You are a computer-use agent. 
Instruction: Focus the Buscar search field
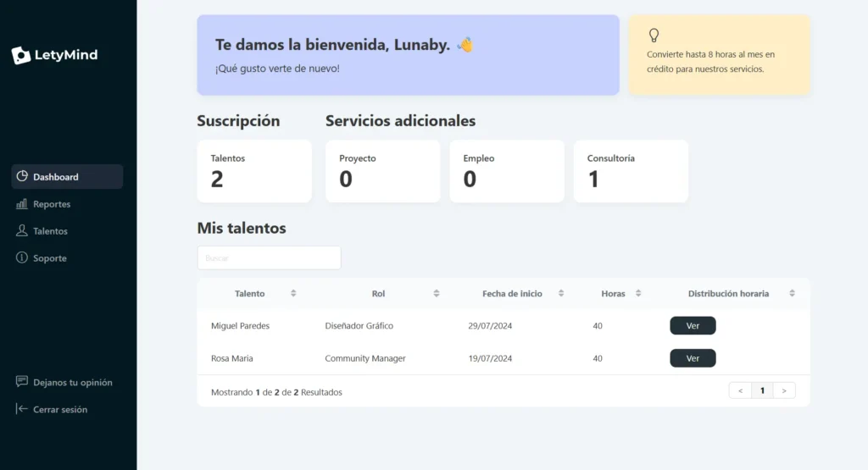269,257
